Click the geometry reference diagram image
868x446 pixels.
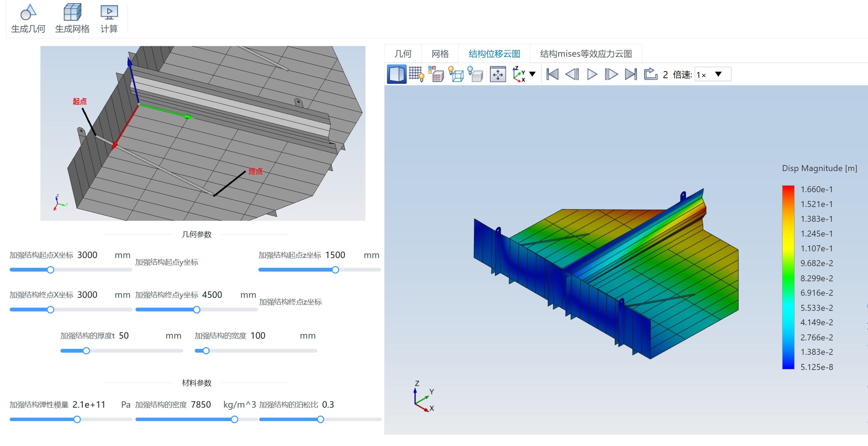tap(203, 133)
